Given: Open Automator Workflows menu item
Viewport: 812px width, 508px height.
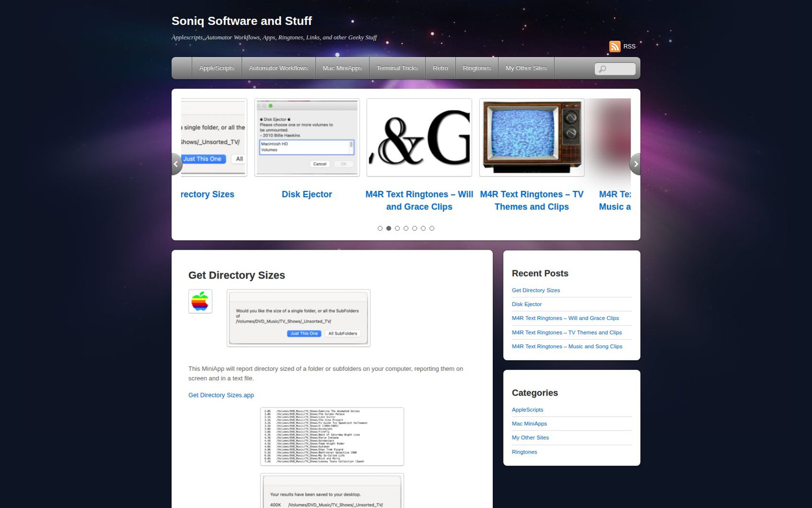Looking at the screenshot, I should pos(279,68).
